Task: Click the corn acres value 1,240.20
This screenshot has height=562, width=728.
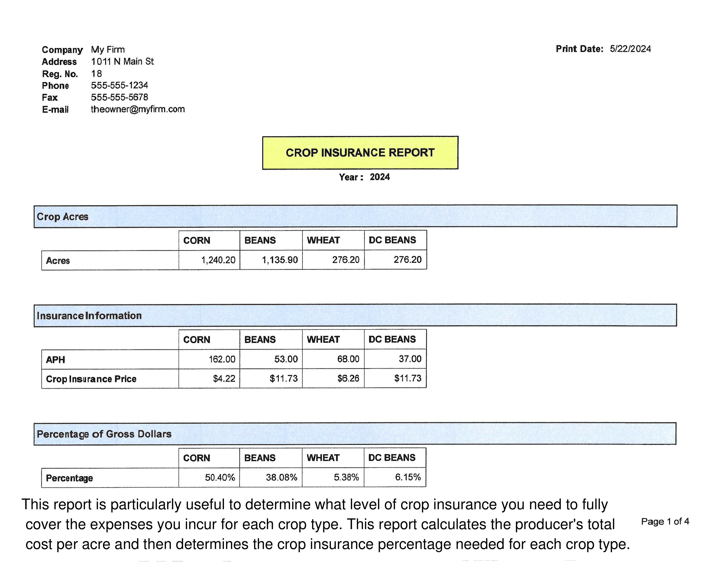Action: tap(218, 260)
